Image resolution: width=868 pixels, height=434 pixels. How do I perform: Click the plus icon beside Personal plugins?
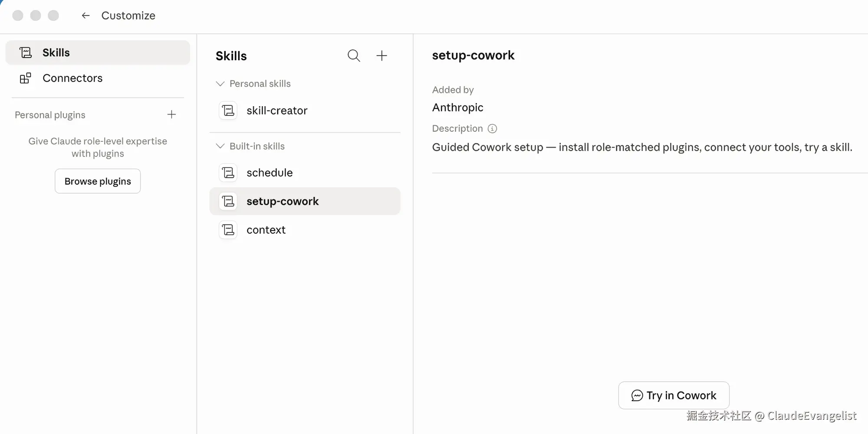pos(171,114)
